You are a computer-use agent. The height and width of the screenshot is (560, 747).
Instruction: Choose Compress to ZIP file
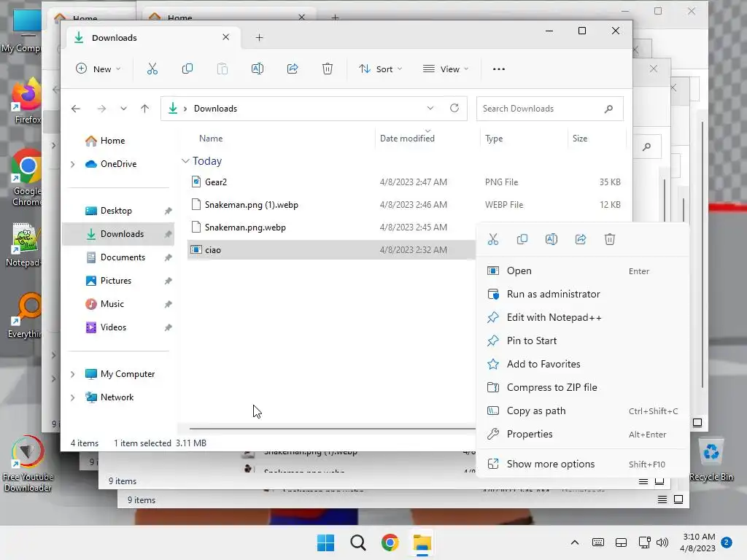[582, 388]
